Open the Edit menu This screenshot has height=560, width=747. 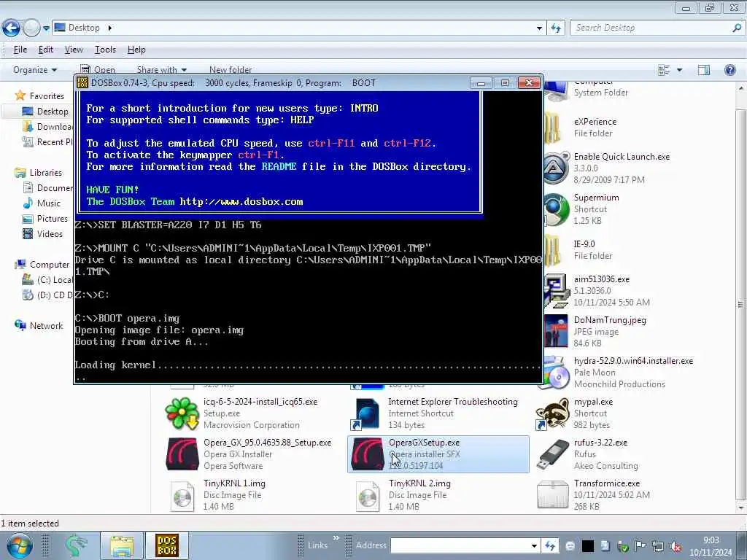[46, 50]
